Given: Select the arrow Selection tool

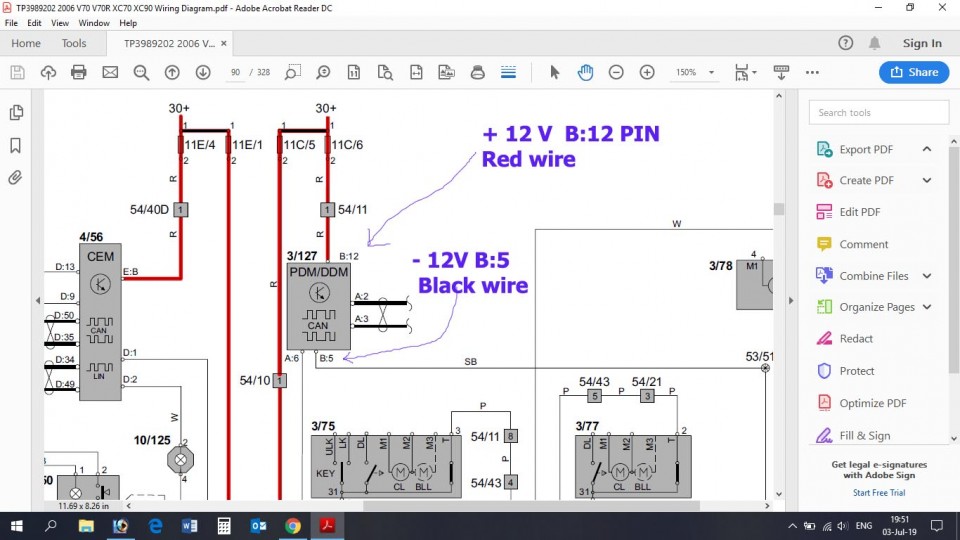Looking at the screenshot, I should [555, 72].
